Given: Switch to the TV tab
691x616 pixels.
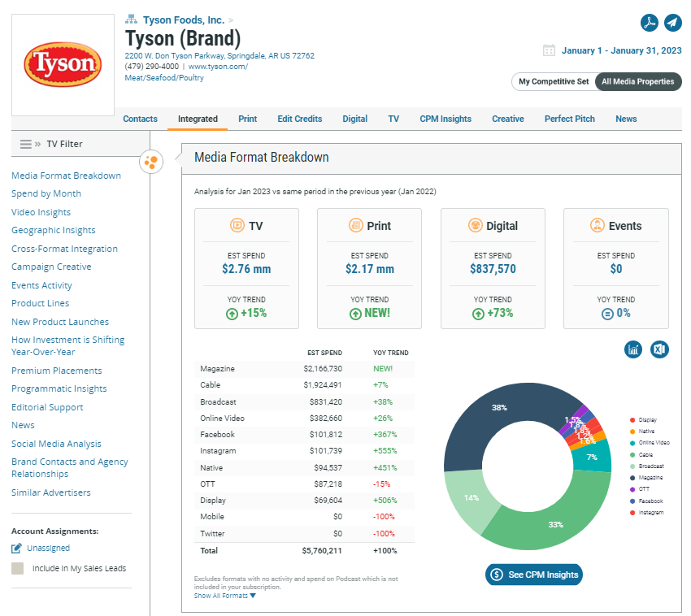Looking at the screenshot, I should click(393, 119).
